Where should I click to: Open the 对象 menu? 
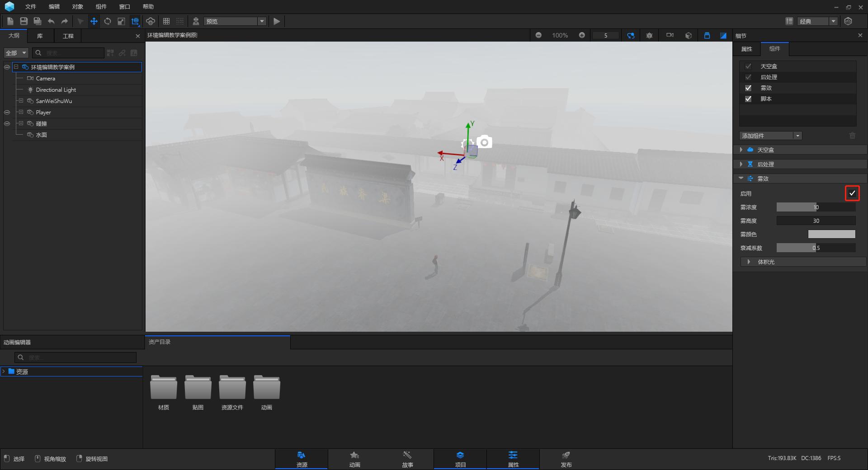point(78,6)
